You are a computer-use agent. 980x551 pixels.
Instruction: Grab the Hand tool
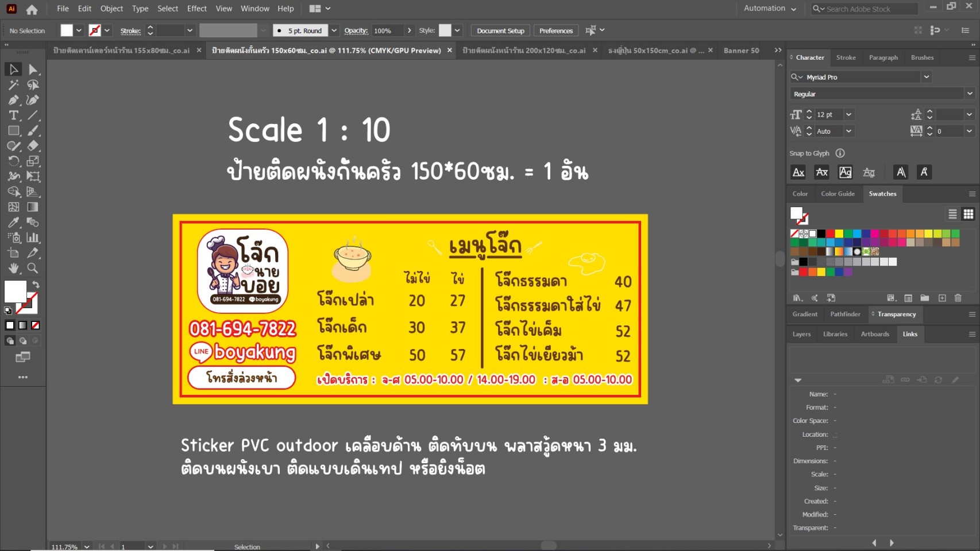point(13,268)
